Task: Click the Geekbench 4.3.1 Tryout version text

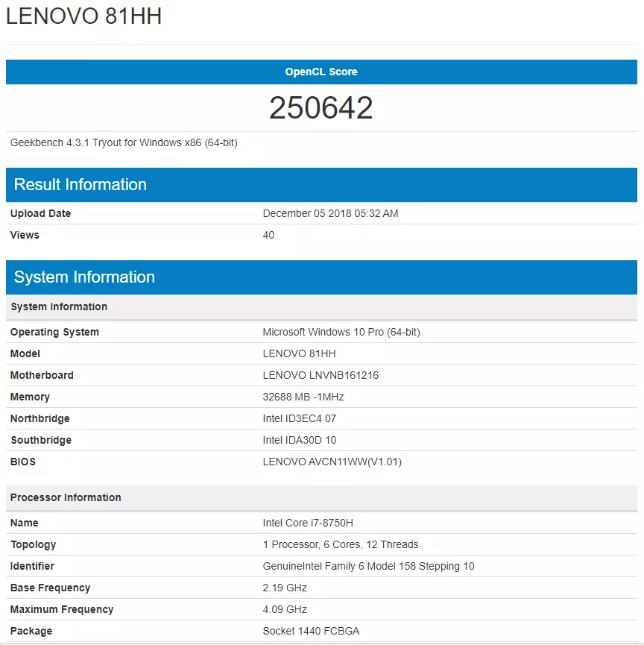Action: point(124,142)
